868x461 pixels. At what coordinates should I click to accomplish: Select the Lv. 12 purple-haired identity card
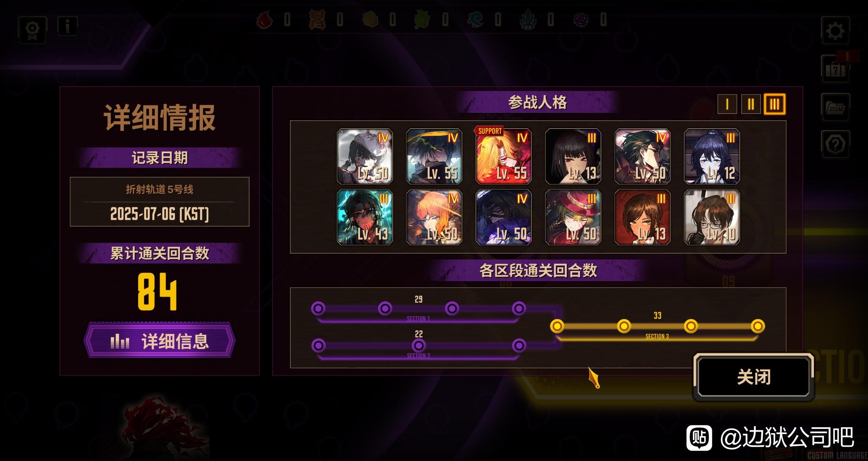(712, 156)
